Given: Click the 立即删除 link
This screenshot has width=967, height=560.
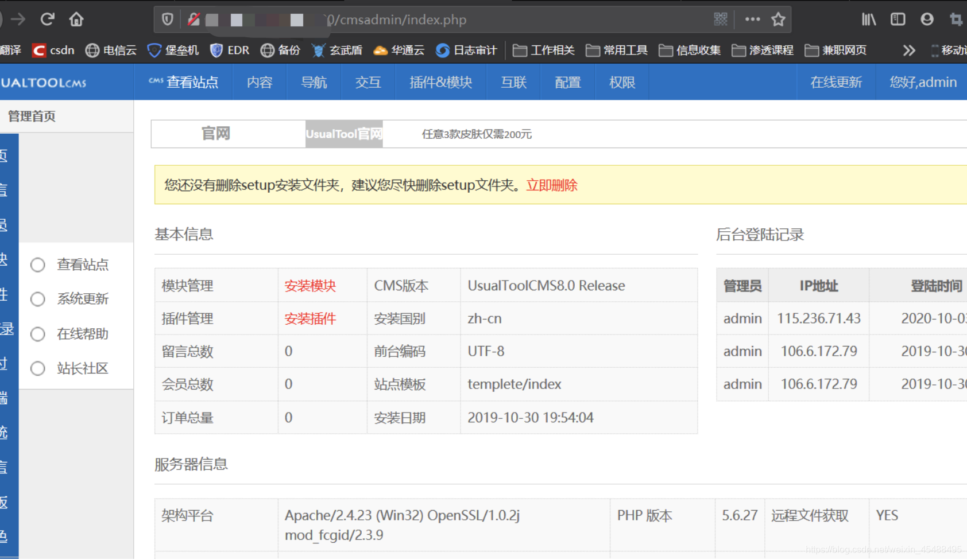Looking at the screenshot, I should (x=552, y=185).
